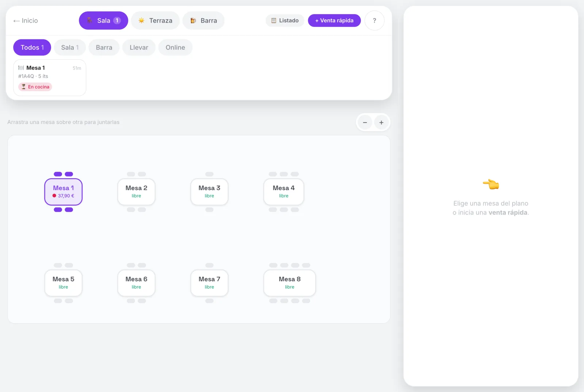Select free Mesa 7 on the plan

click(x=210, y=283)
